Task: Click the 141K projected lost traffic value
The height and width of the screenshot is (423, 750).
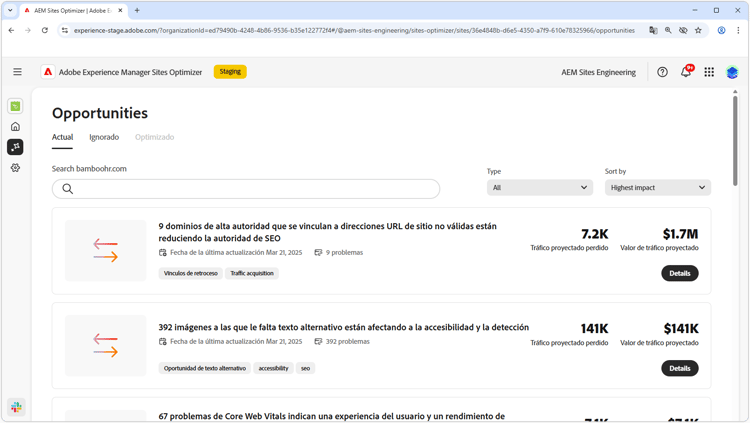Action: 594,329
